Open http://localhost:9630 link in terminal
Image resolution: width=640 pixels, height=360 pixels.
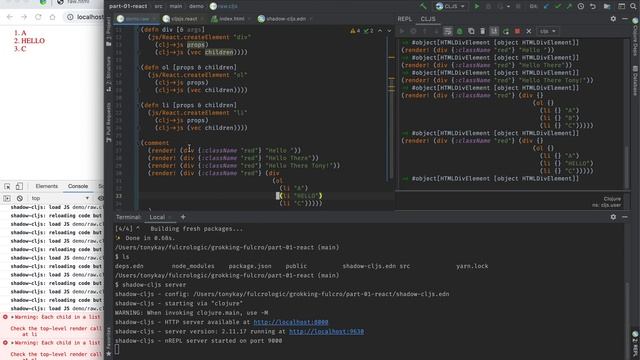coord(327,331)
